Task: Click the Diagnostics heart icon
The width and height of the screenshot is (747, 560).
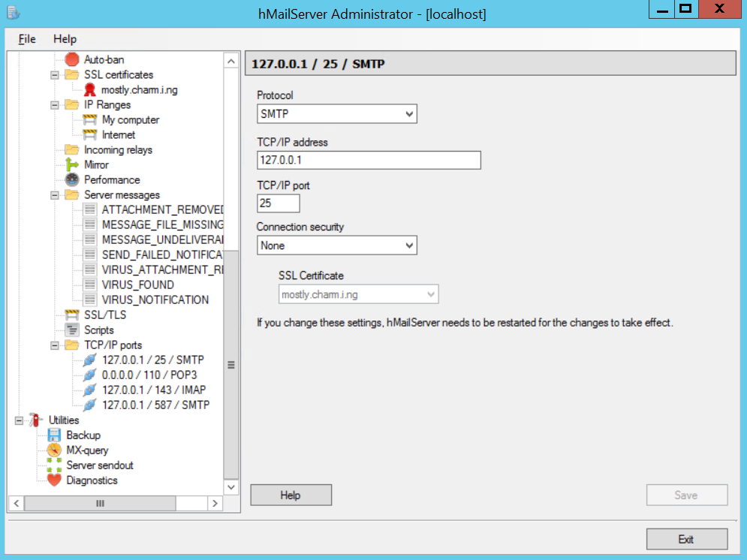Action: pos(54,480)
